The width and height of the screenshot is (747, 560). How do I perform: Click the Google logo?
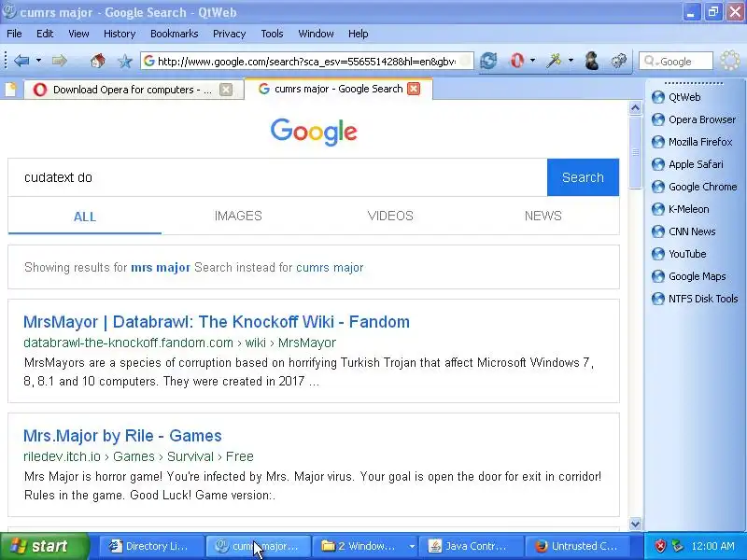pos(314,132)
